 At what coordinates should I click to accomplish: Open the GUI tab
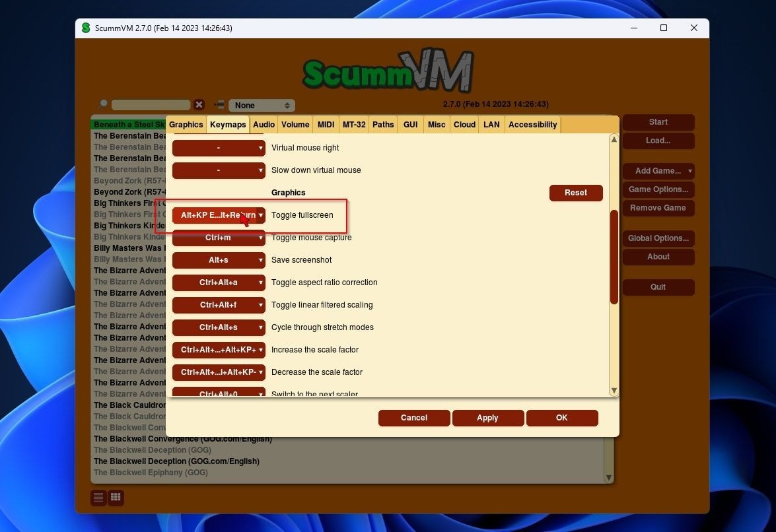point(410,125)
